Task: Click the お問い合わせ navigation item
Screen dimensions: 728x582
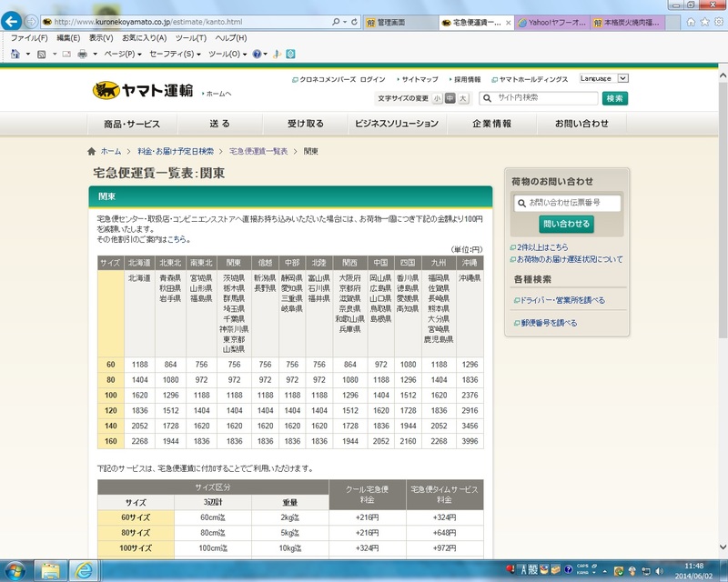Action: coord(581,124)
